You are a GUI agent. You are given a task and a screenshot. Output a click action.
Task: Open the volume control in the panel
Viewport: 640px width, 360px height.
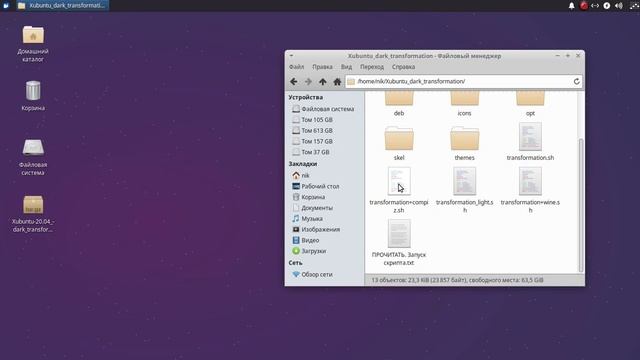(x=619, y=6)
